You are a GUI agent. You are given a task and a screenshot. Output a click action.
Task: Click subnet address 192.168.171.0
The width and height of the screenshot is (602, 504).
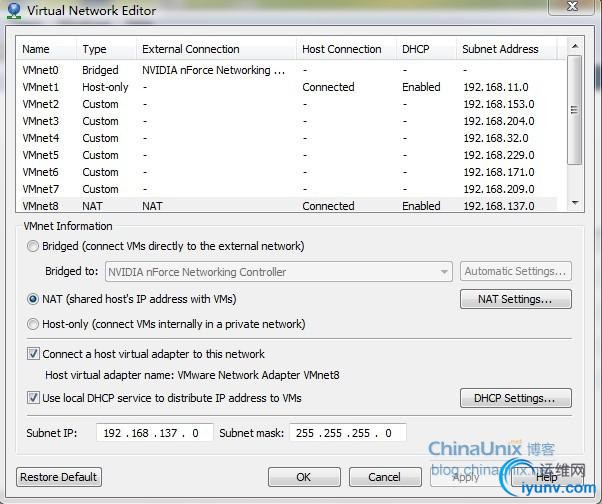(x=499, y=172)
